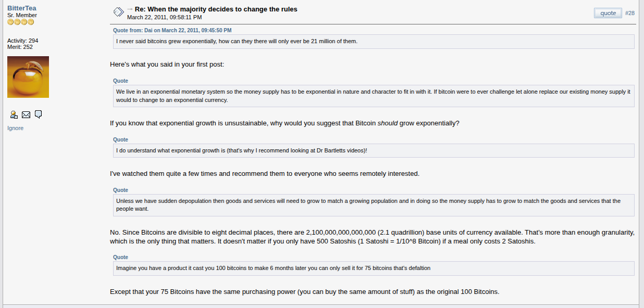The height and width of the screenshot is (308, 644).
Task: Click the post timestamp March 22, 09:58:11 PM
Action: tap(164, 17)
